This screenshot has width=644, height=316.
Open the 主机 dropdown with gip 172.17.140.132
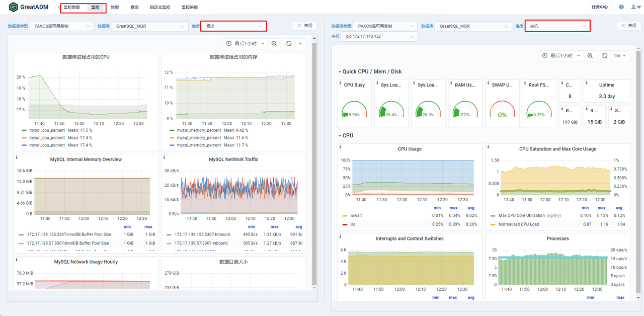[x=379, y=37]
